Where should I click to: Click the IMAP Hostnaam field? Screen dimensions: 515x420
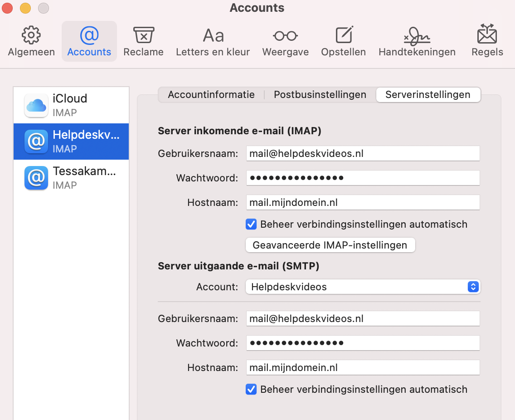[x=363, y=202]
